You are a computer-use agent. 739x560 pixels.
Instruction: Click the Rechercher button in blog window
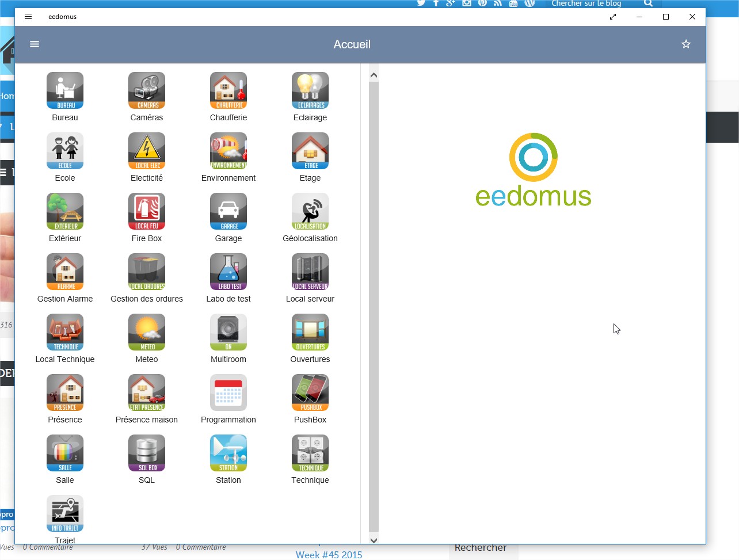(483, 549)
